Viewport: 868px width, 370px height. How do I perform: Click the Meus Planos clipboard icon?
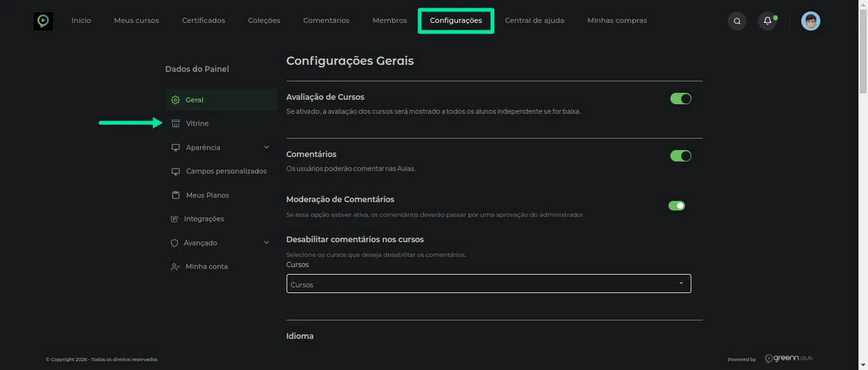pyautogui.click(x=175, y=195)
